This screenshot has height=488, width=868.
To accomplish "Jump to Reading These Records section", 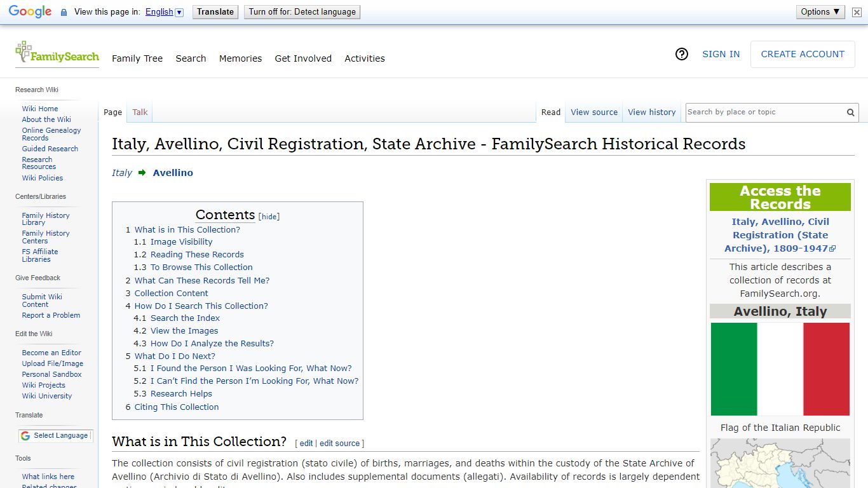I will pyautogui.click(x=197, y=255).
